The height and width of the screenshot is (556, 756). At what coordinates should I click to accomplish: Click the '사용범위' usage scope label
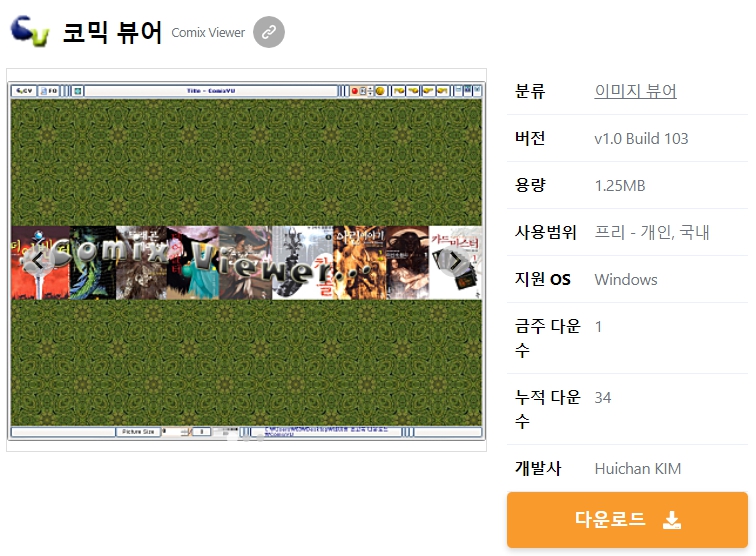(x=545, y=232)
